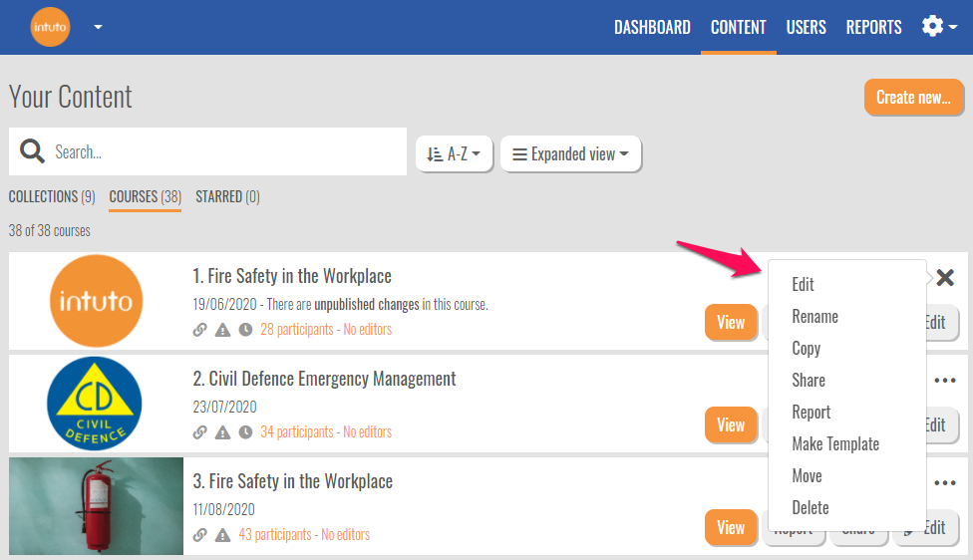View the Civil Defence Emergency Management course
Viewport: 973px width, 560px height.
click(731, 424)
